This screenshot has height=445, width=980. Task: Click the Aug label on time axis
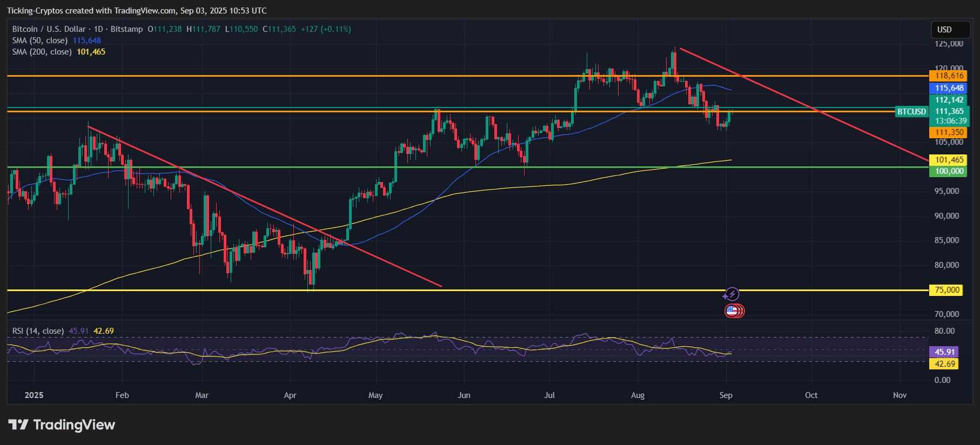pyautogui.click(x=638, y=395)
